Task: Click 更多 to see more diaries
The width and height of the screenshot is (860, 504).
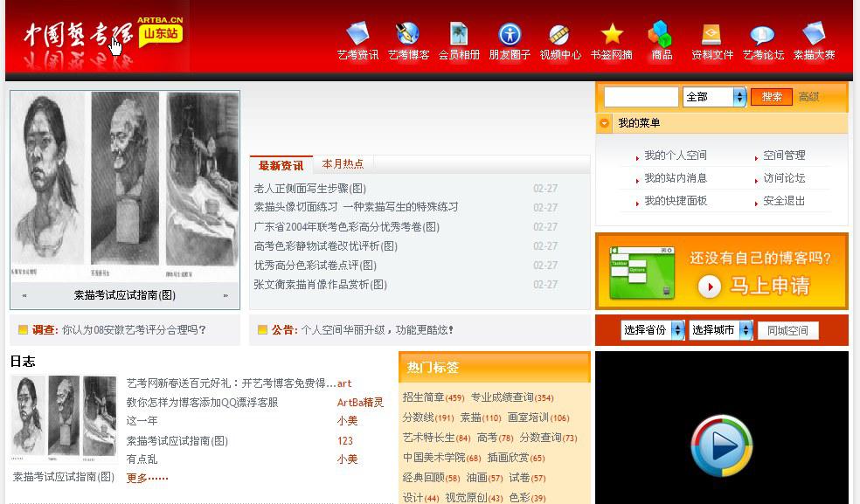Action: coord(147,478)
